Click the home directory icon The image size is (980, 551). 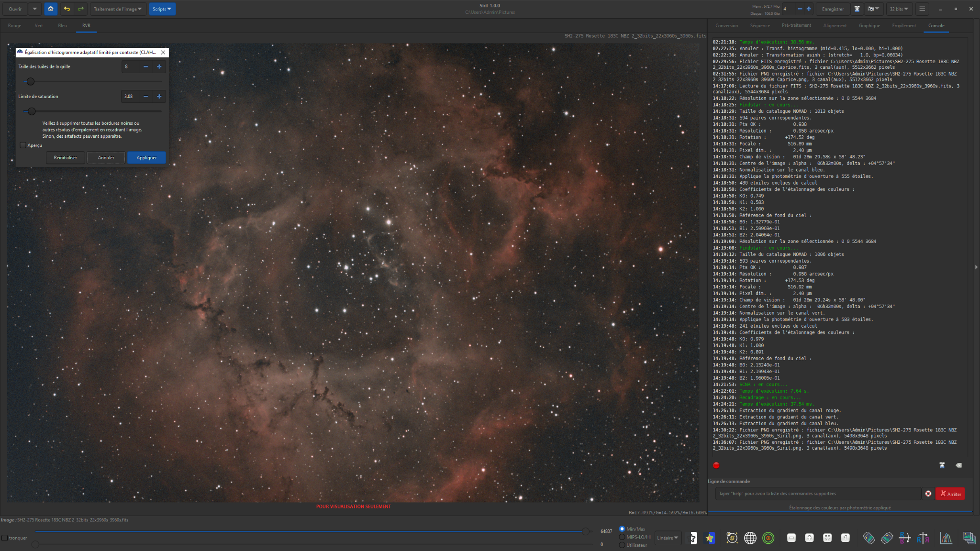pos(51,9)
